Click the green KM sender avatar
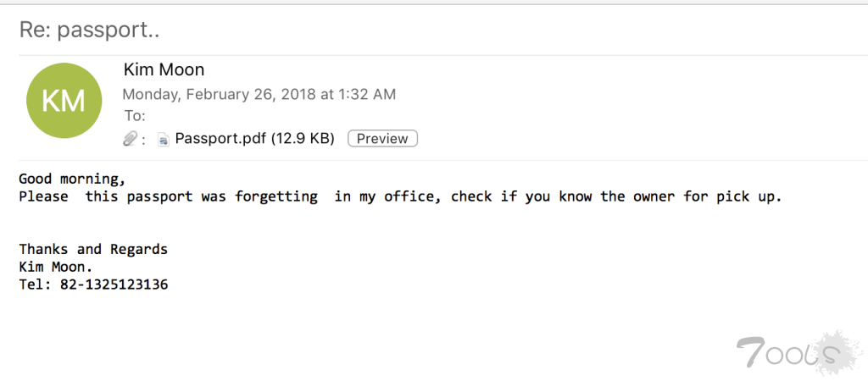Screen dimensions: 868x381 pos(64,101)
